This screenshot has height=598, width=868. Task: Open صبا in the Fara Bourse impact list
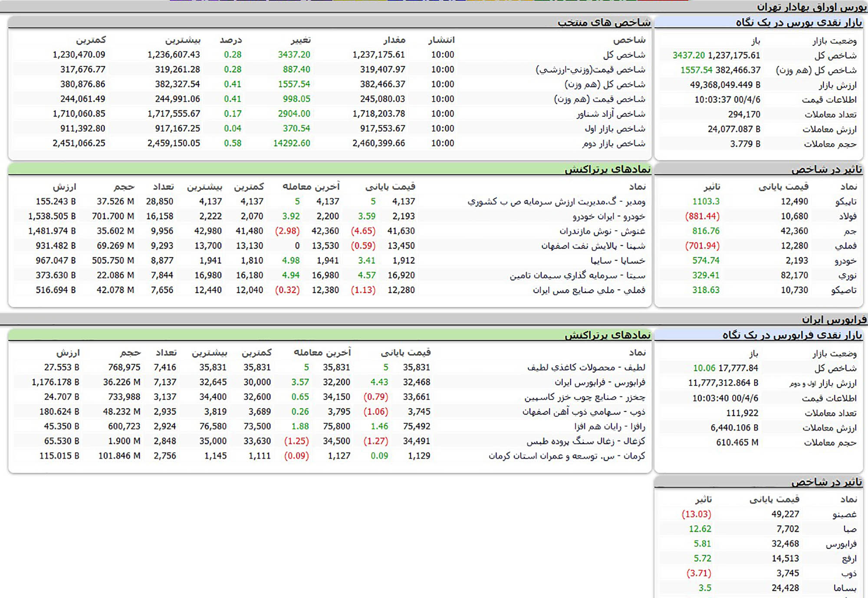(850, 529)
